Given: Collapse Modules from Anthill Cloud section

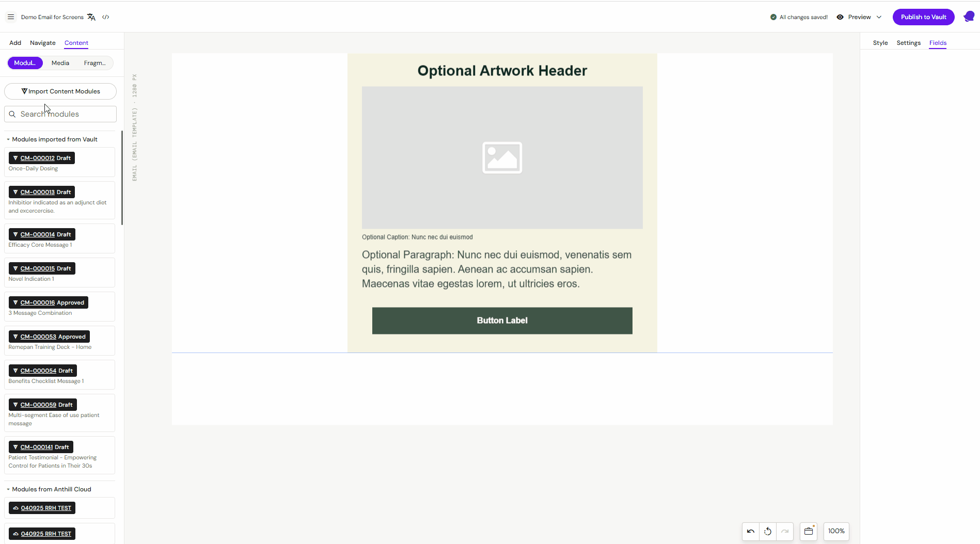Looking at the screenshot, I should (x=8, y=489).
